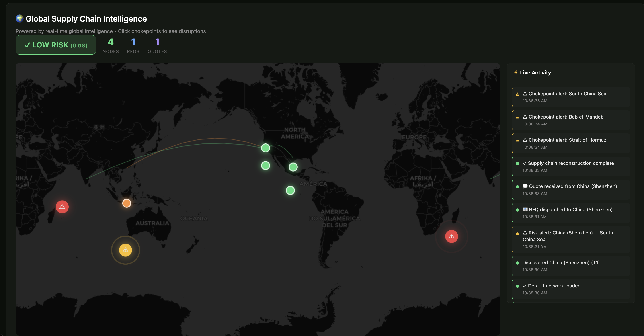
Task: Click green node near Central America's Pacific side
Action: coord(290,191)
